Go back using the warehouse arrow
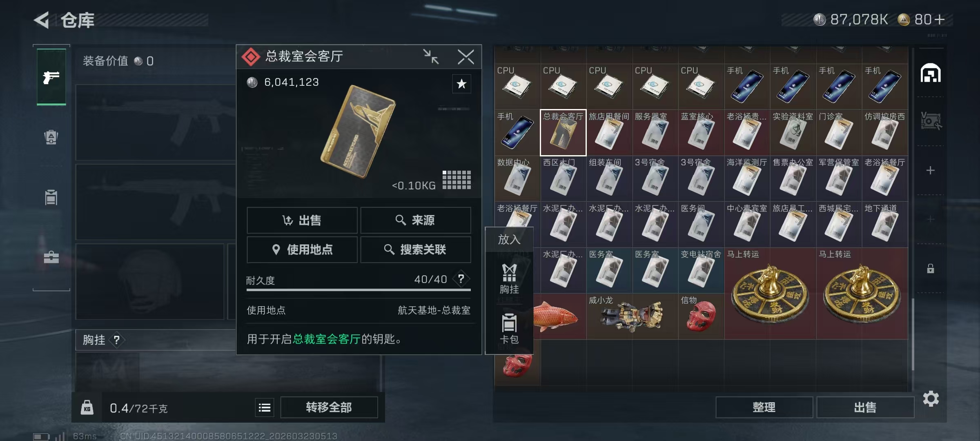This screenshot has height=441, width=980. (42, 20)
